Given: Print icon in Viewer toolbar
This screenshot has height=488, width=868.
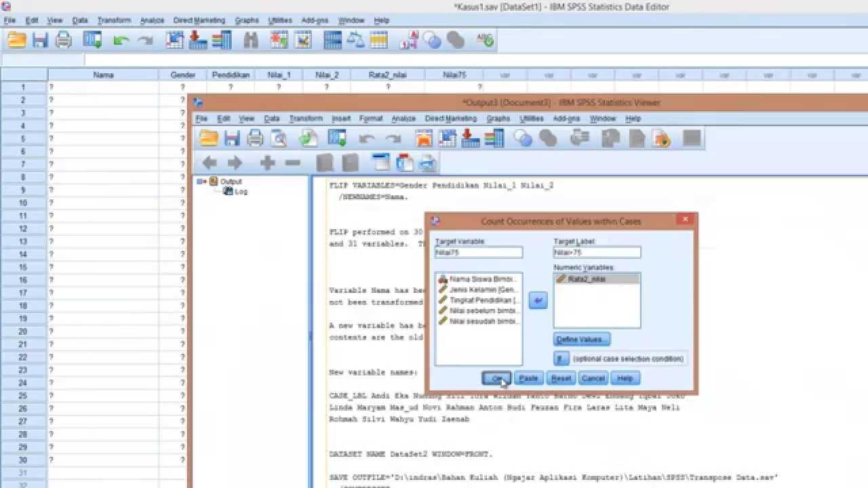Looking at the screenshot, I should click(255, 138).
